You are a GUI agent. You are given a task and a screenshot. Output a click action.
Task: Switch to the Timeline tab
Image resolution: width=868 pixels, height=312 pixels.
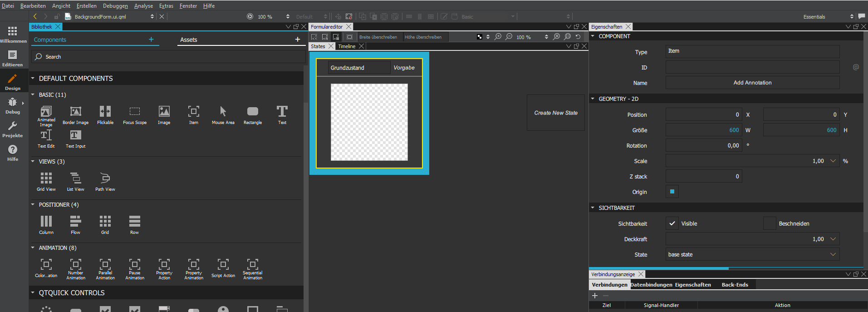coord(347,46)
